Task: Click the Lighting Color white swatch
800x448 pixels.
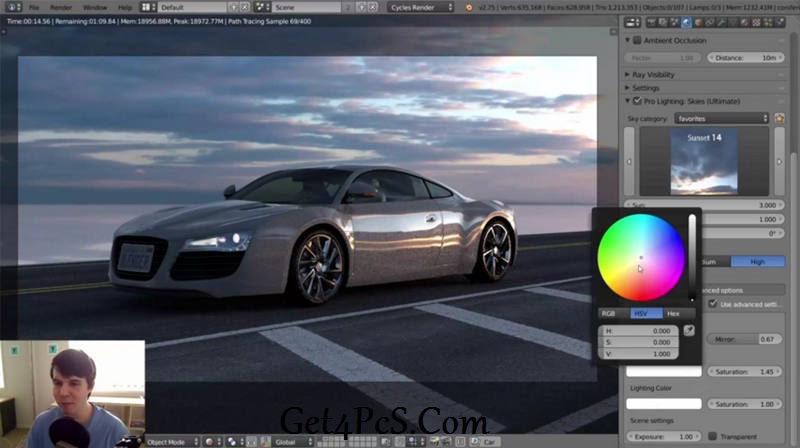Action: click(664, 404)
